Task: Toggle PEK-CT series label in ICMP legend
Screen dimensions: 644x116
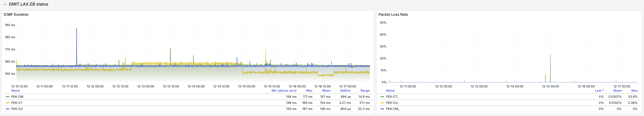Action: 17,103
